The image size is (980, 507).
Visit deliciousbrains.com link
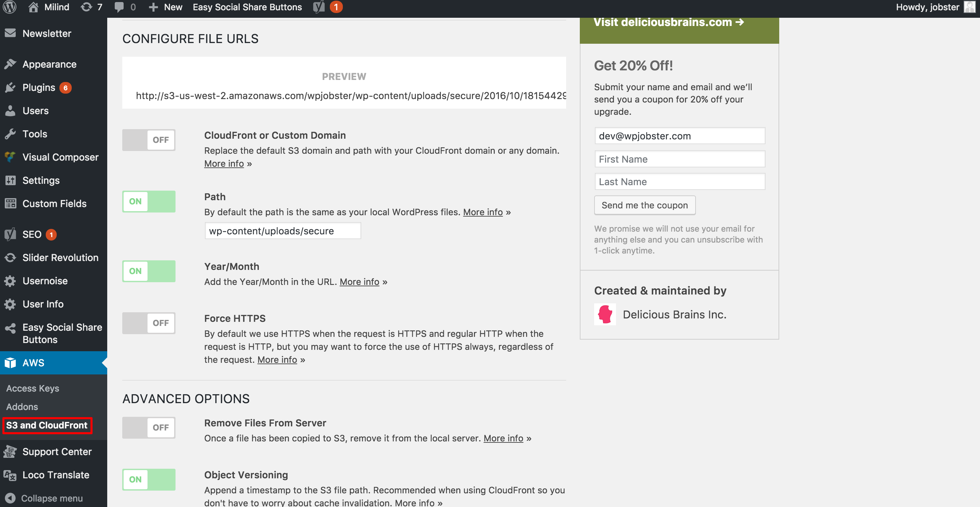(669, 22)
